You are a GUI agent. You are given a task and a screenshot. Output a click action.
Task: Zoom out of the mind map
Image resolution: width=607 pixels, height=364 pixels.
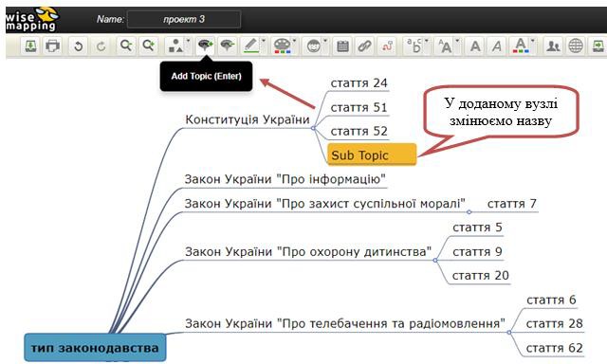pos(126,46)
